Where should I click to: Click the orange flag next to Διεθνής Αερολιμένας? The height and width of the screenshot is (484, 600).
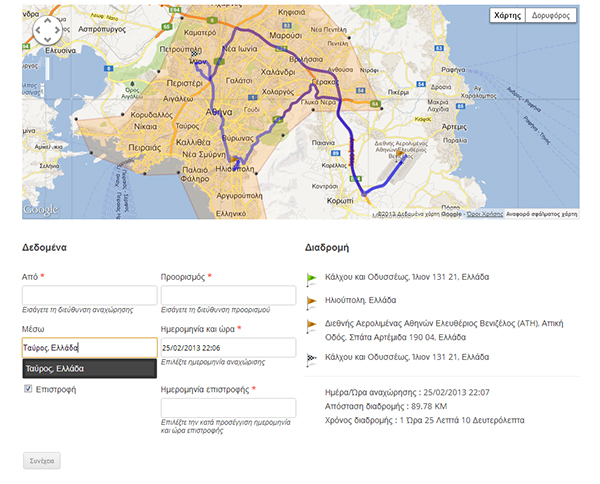tap(311, 326)
